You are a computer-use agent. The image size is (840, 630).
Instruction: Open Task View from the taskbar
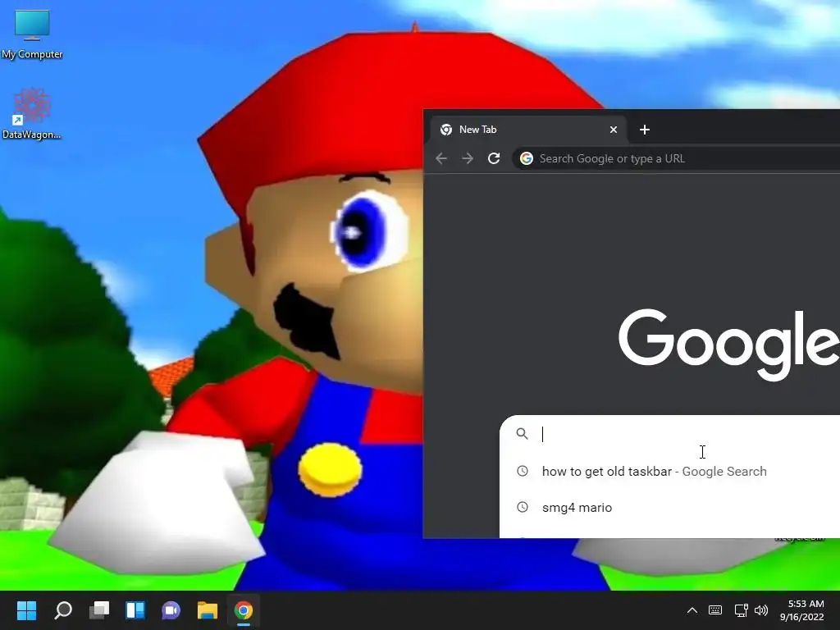(99, 610)
